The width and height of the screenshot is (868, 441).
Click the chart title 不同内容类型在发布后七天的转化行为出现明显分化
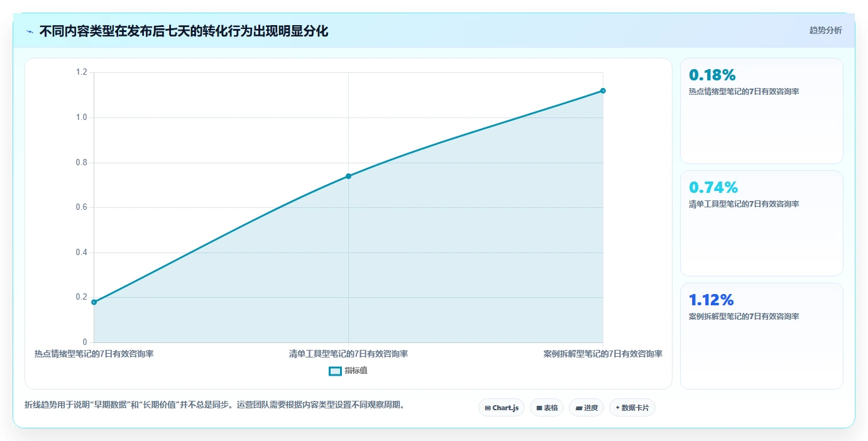point(184,31)
